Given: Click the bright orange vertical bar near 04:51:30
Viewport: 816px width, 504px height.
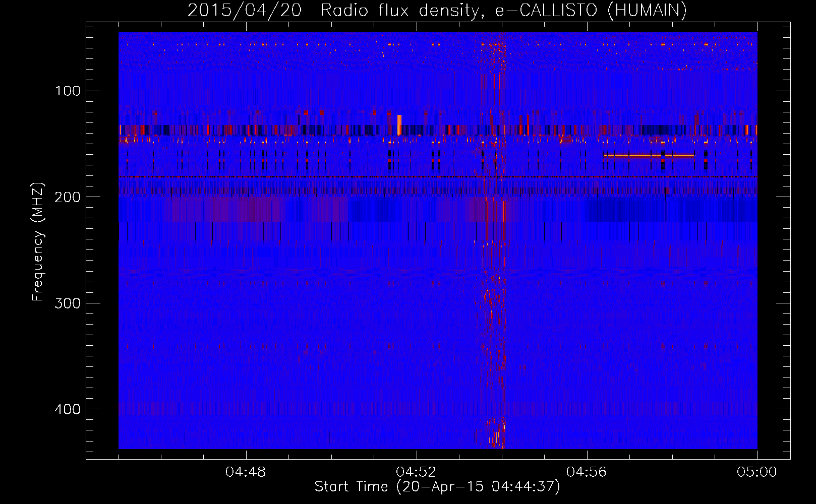Looking at the screenshot, I should tap(399, 125).
